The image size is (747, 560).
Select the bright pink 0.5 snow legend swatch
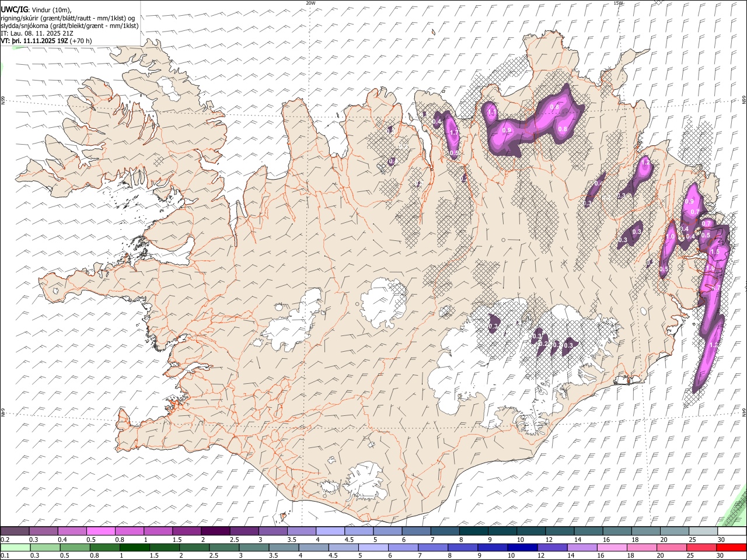101,531
